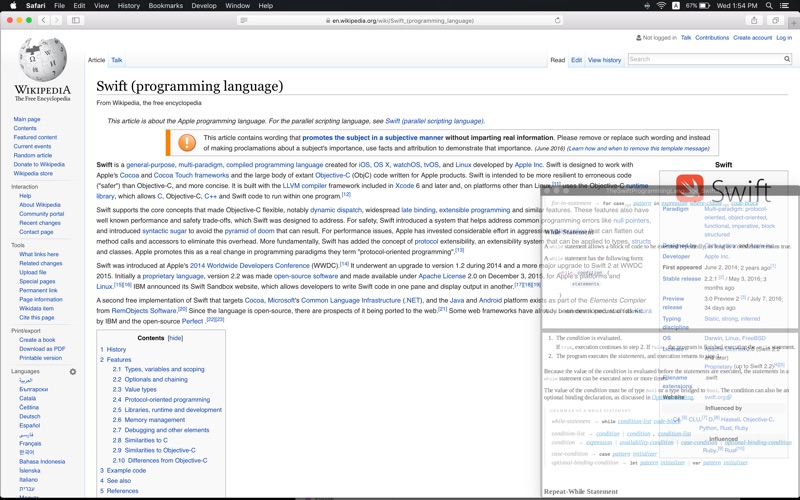
Task: Click the battery status icon
Action: coord(704,6)
